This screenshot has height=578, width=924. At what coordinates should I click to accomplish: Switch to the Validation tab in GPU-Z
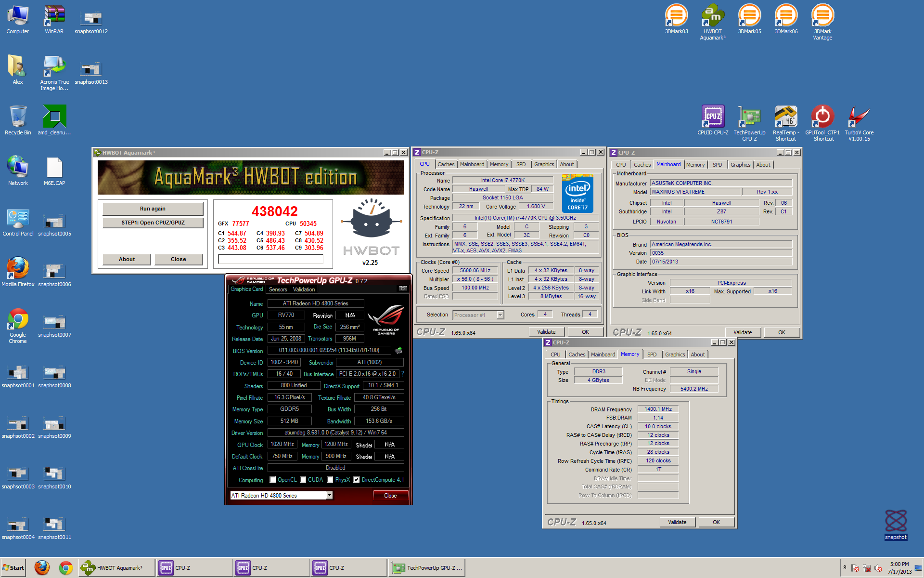point(304,289)
